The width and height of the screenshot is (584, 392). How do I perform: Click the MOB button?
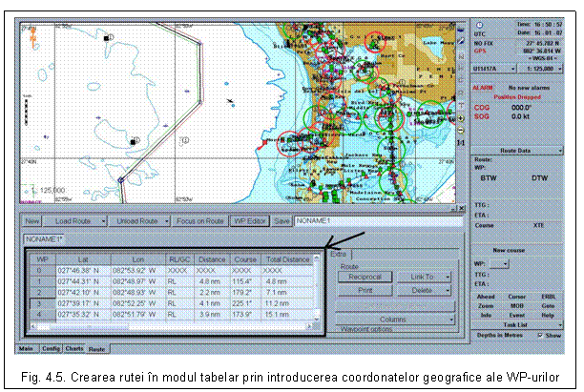tap(517, 304)
